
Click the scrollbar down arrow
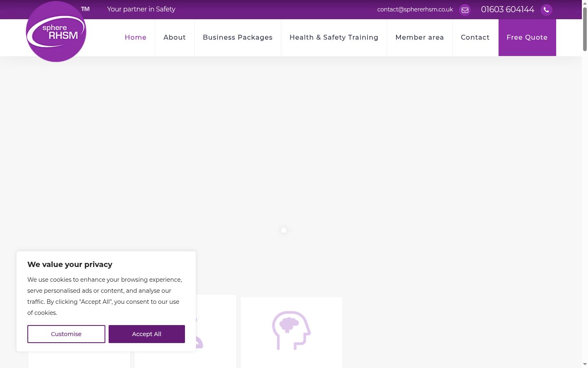tap(585, 364)
